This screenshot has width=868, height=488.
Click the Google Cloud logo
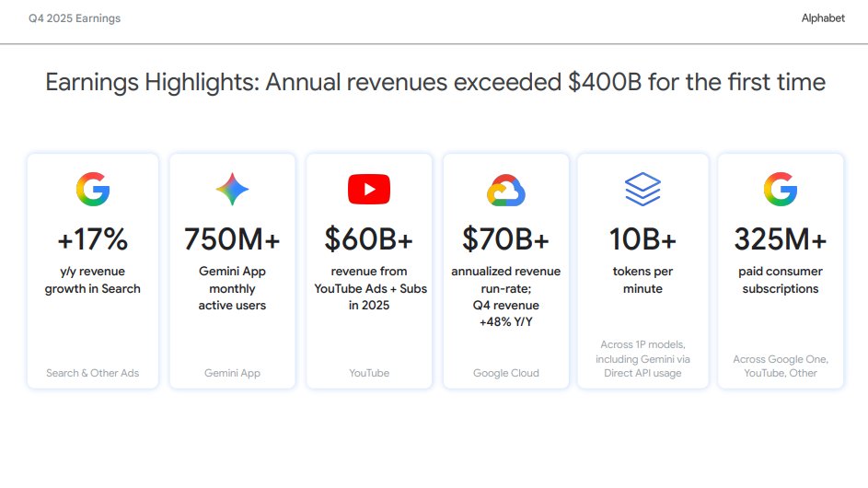pyautogui.click(x=506, y=190)
